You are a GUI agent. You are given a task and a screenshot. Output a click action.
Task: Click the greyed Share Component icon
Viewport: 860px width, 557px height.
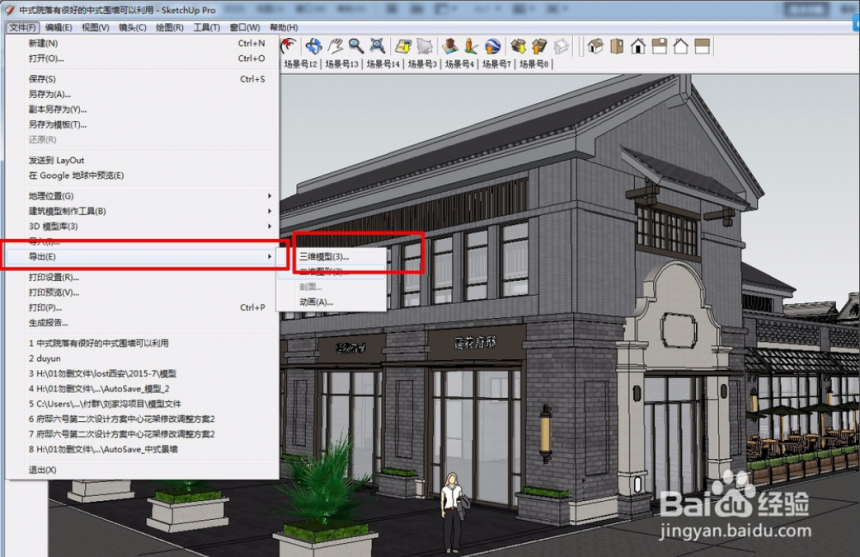point(560,46)
